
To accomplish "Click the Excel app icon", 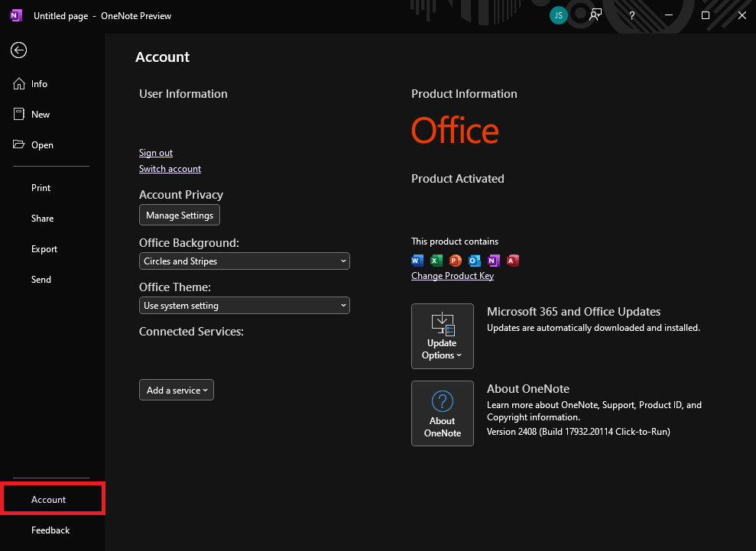I will click(436, 261).
